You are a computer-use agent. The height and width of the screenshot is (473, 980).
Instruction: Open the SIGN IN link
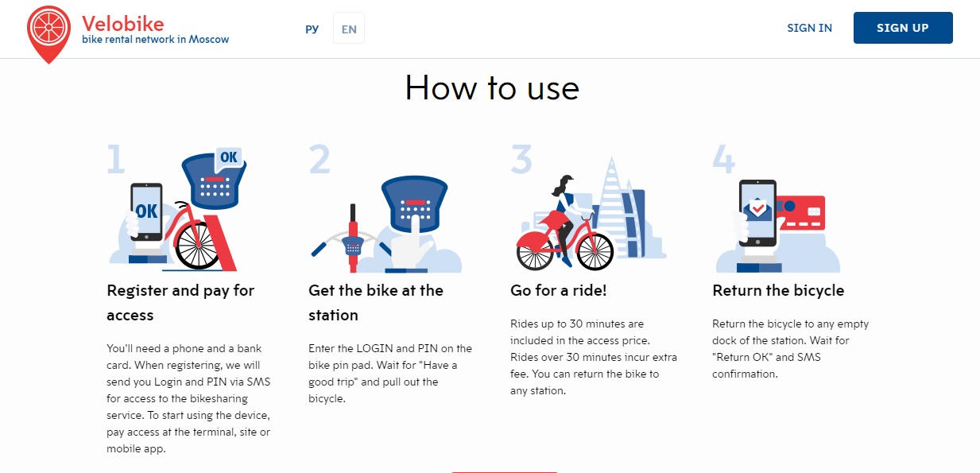point(809,28)
